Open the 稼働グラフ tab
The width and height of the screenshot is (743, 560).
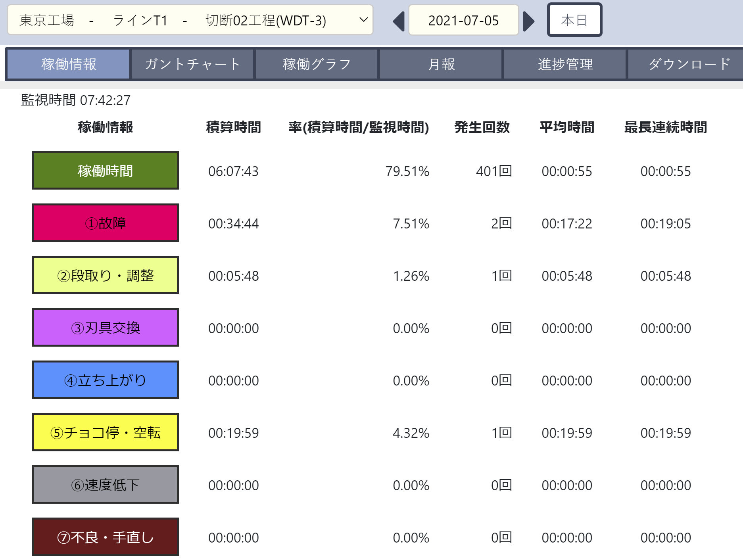point(316,64)
